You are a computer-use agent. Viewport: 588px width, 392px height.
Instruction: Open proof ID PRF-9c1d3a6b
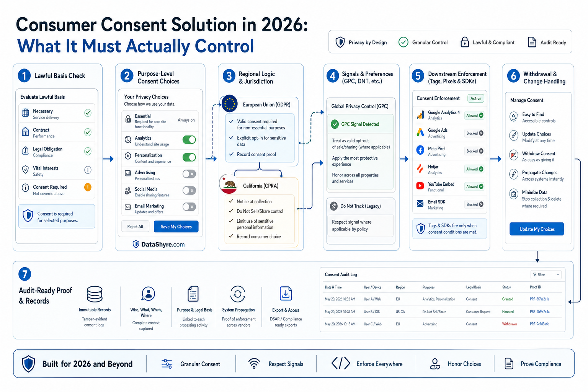click(x=539, y=324)
